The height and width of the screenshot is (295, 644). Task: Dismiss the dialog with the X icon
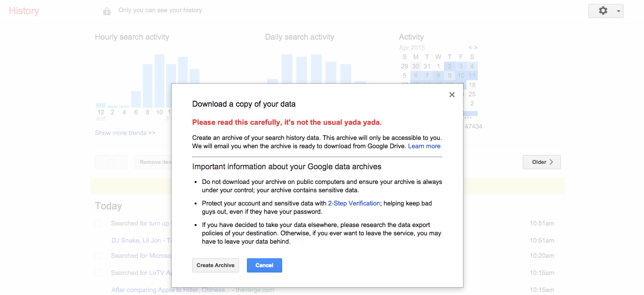point(452,94)
